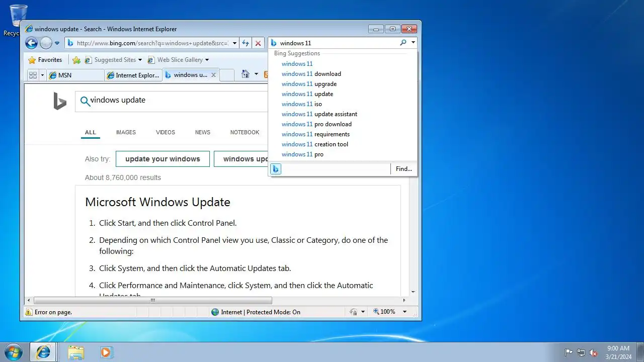Run search with the magnifier icon

pos(403,43)
